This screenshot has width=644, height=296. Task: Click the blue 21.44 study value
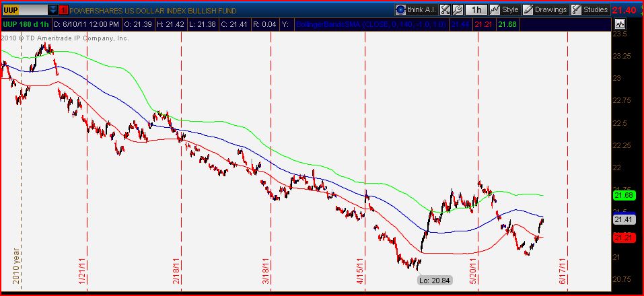(460, 25)
